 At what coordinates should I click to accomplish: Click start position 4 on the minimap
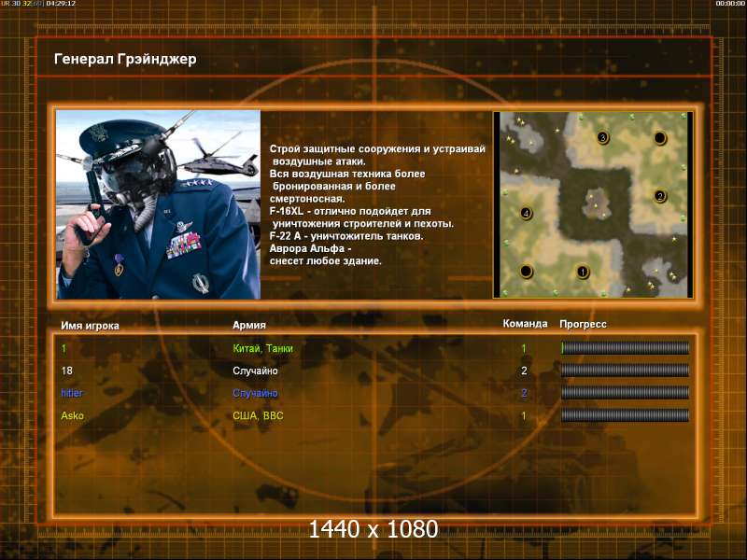526,213
